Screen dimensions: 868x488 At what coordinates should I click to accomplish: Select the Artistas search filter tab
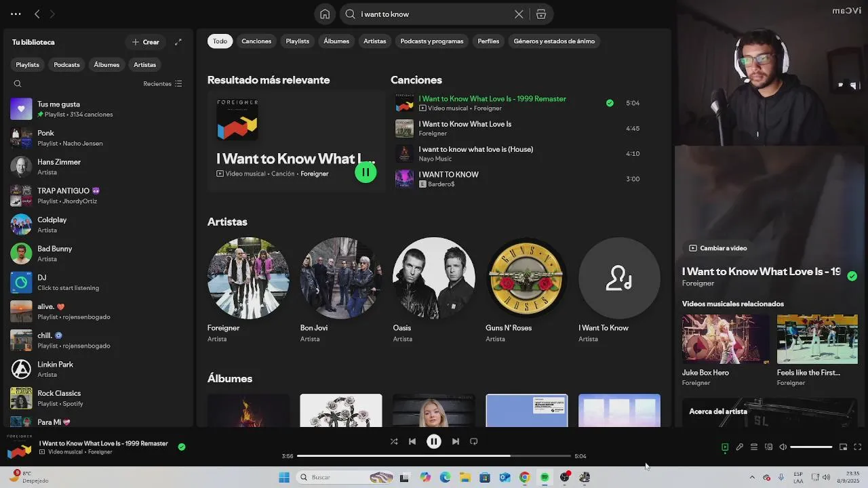[x=374, y=41]
